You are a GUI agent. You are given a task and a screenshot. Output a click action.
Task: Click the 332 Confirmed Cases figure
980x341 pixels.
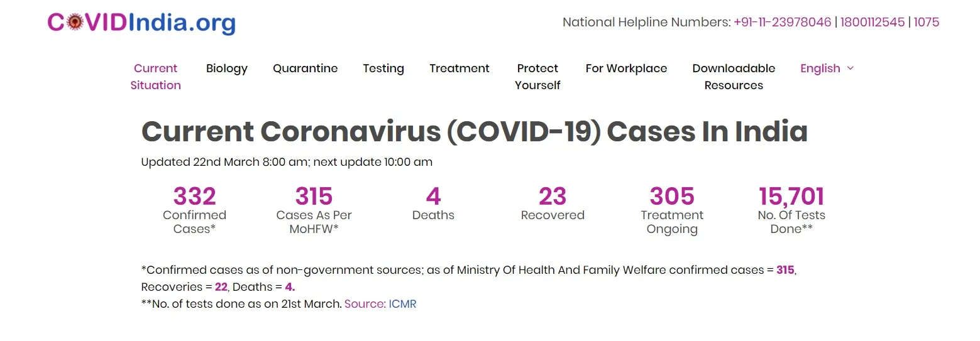pos(194,197)
